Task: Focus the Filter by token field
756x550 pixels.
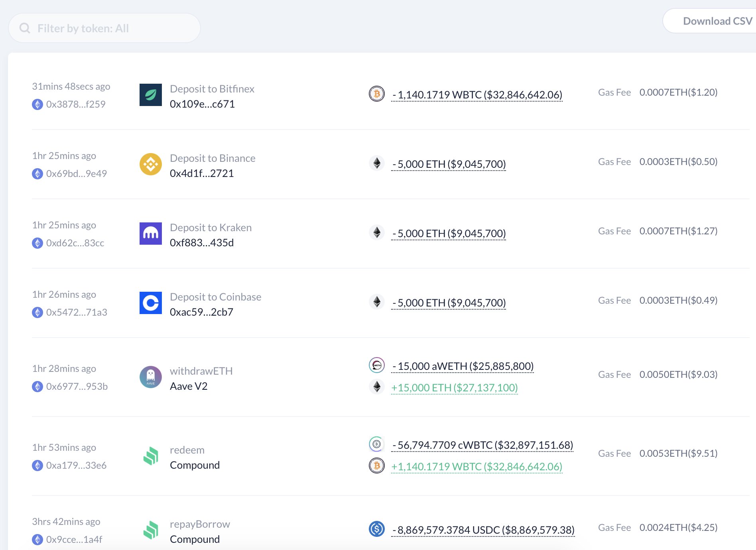Action: tap(112, 28)
